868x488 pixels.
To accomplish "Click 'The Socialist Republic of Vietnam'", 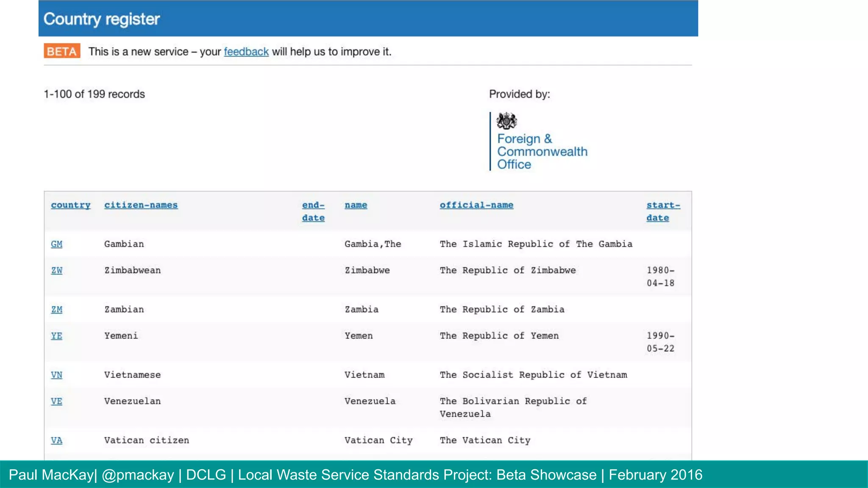I will coord(534,375).
